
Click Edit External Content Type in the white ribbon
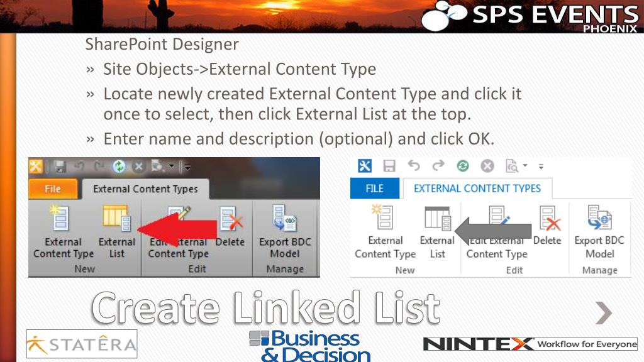point(497,232)
